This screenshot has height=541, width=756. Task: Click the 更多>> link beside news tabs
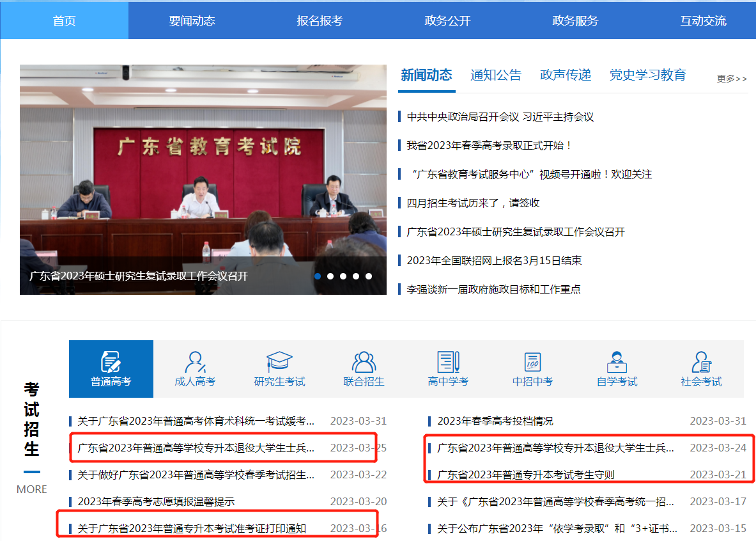(731, 78)
